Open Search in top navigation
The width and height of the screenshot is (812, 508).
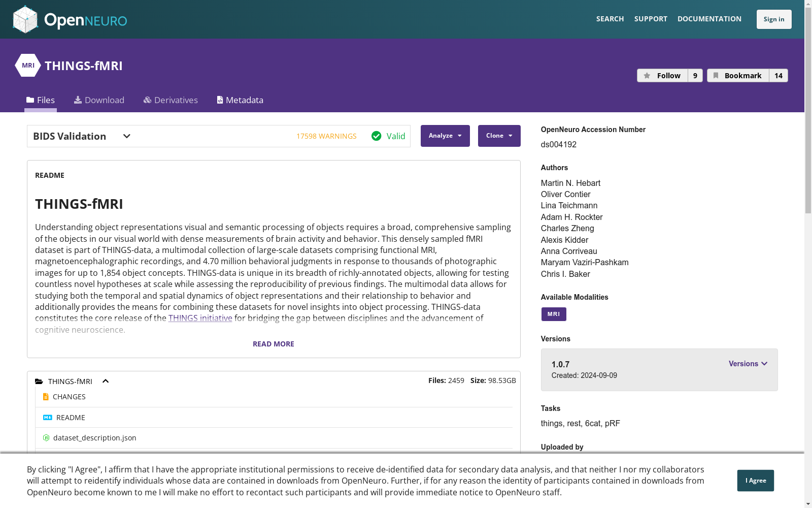coord(610,19)
